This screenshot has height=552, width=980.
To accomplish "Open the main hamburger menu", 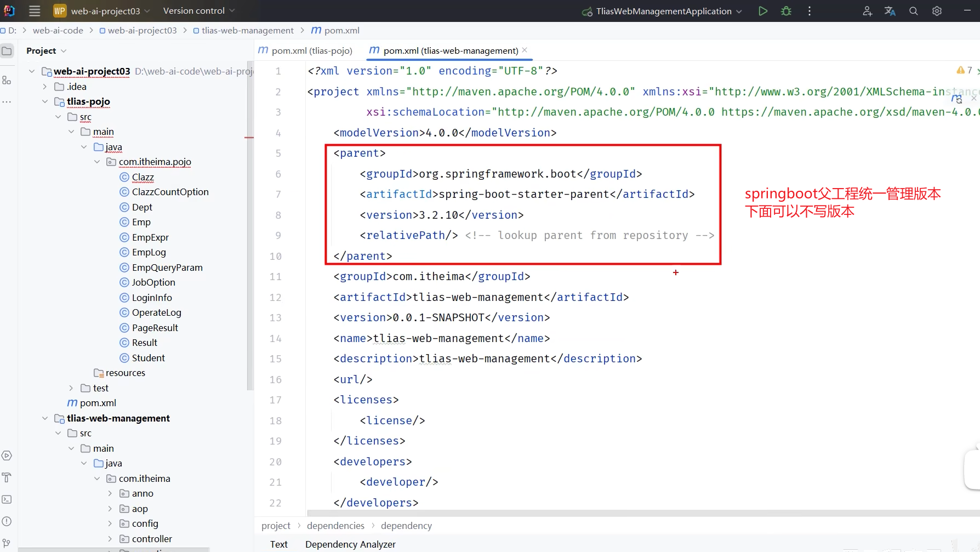I will [x=35, y=11].
